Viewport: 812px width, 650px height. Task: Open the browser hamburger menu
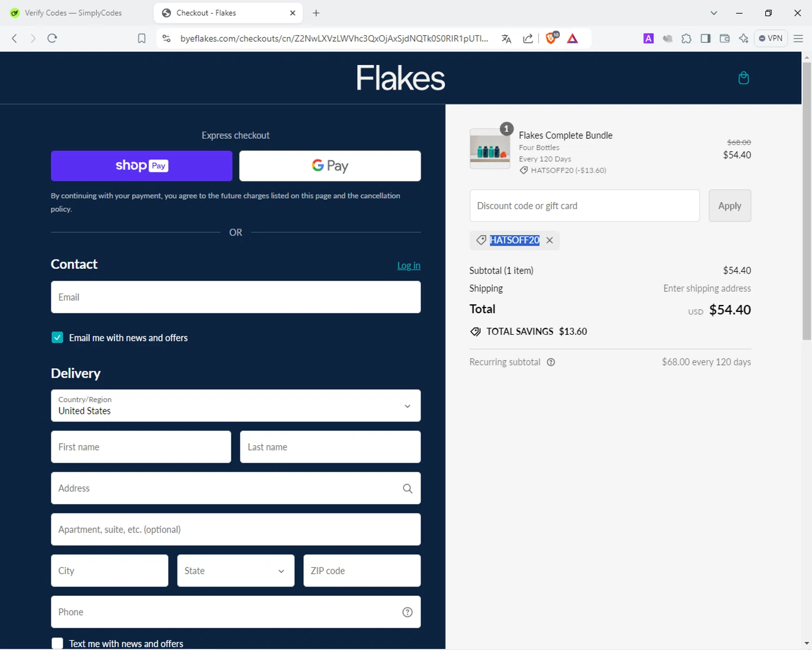pyautogui.click(x=798, y=38)
